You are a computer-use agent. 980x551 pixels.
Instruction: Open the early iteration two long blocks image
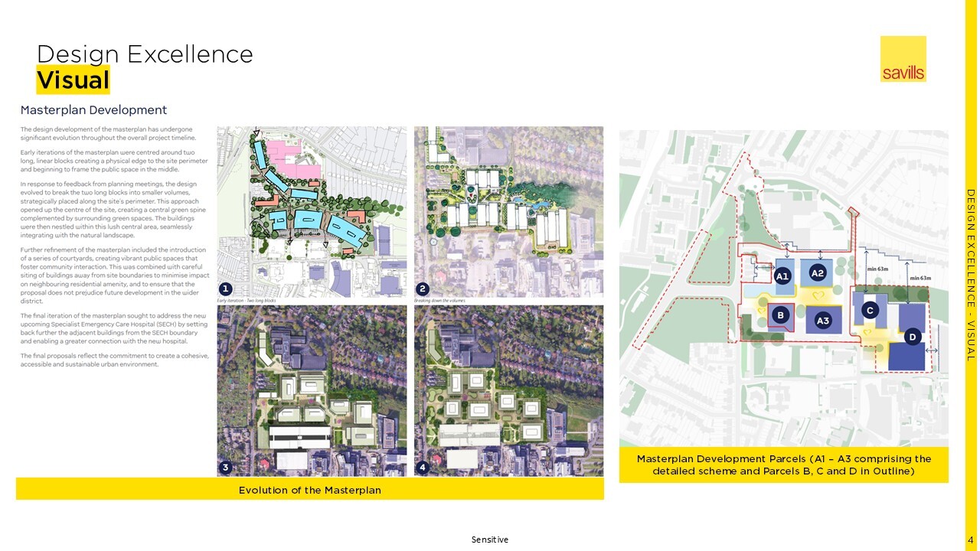(x=312, y=211)
